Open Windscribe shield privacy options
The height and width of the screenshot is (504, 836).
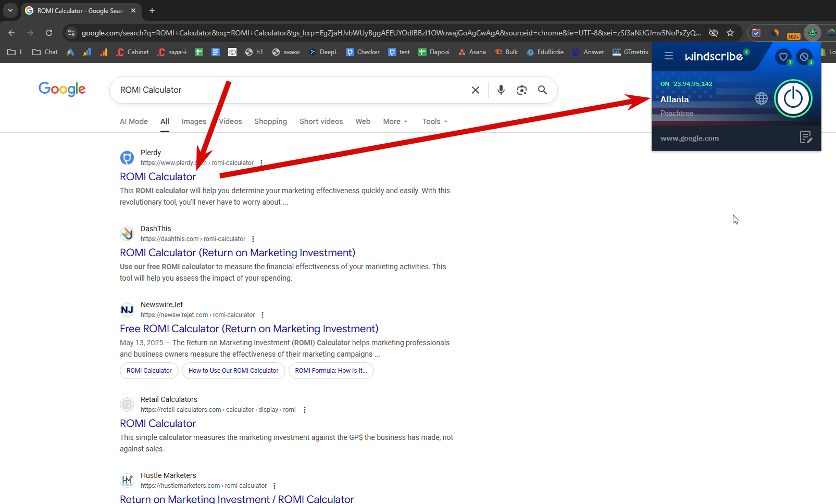coord(783,57)
